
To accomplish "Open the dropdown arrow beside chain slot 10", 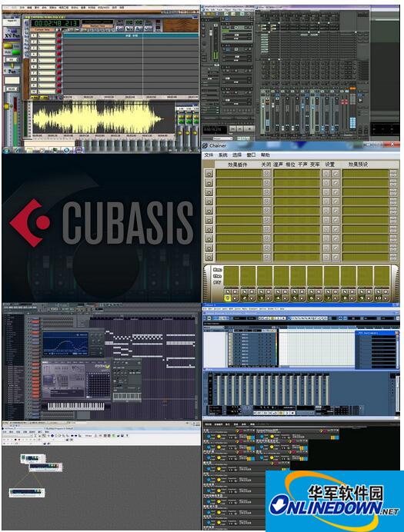I will [x=386, y=298].
